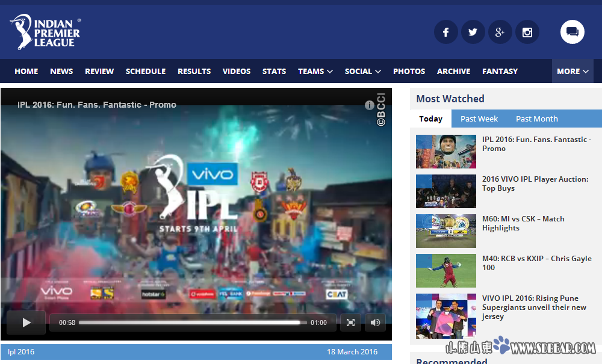Click 'M60: MI vs CSK – Match Highlights' link
Viewport: 602px width, 364px height.
click(523, 223)
